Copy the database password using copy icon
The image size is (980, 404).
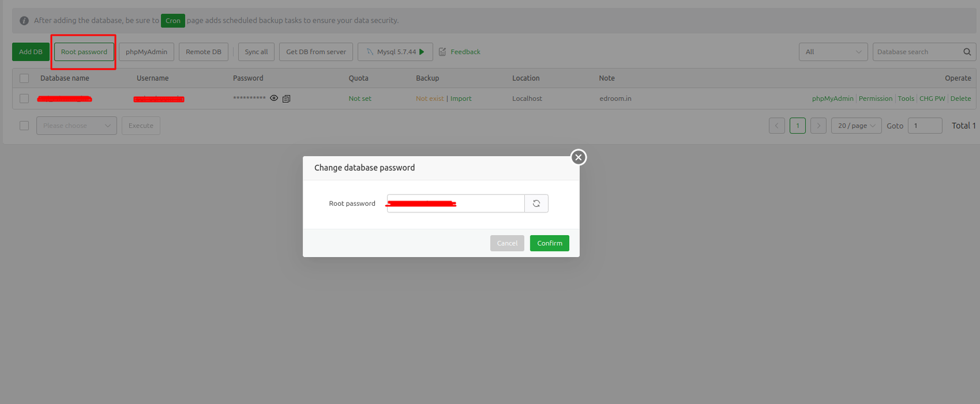[286, 99]
